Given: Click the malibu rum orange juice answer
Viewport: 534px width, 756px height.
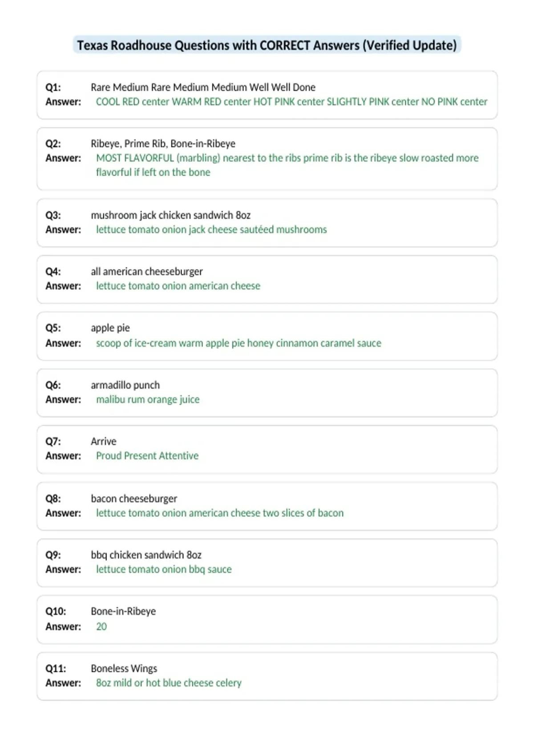Looking at the screenshot, I should 148,399.
